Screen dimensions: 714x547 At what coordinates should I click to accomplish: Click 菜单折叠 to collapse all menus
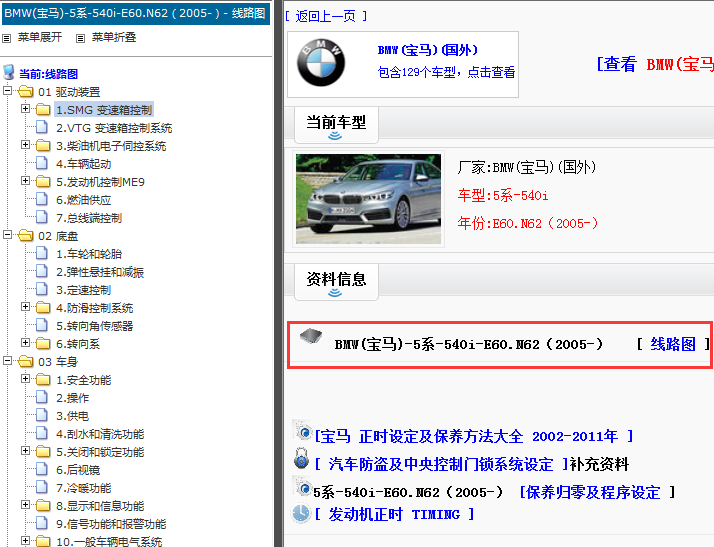(114, 37)
